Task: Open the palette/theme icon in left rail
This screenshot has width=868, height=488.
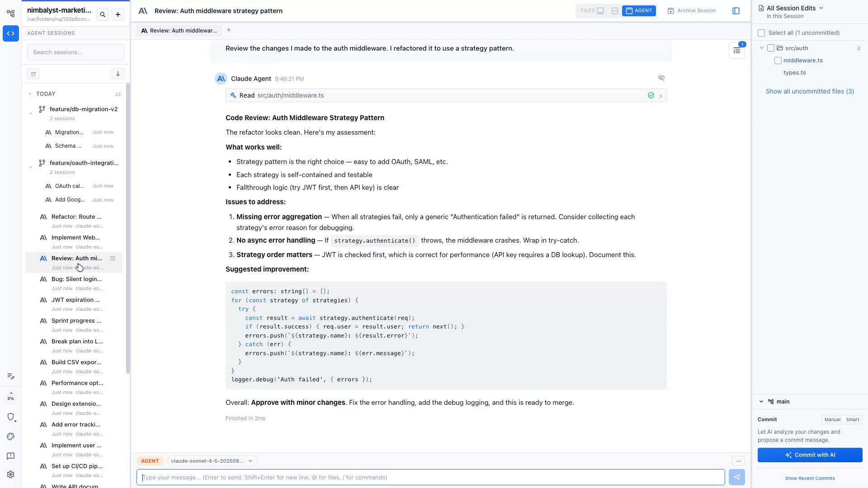Action: tap(10, 436)
